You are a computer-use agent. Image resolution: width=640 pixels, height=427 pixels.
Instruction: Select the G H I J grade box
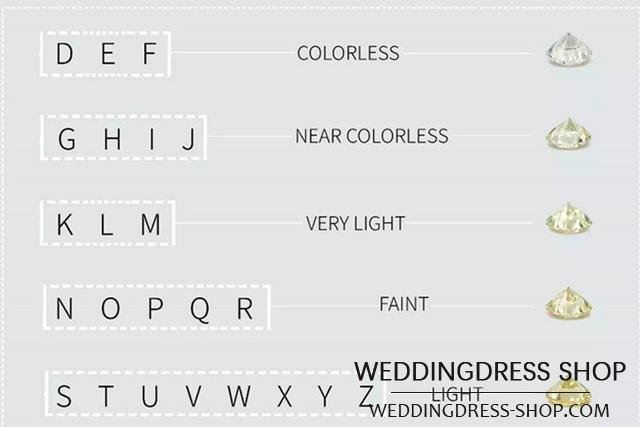[x=124, y=138]
